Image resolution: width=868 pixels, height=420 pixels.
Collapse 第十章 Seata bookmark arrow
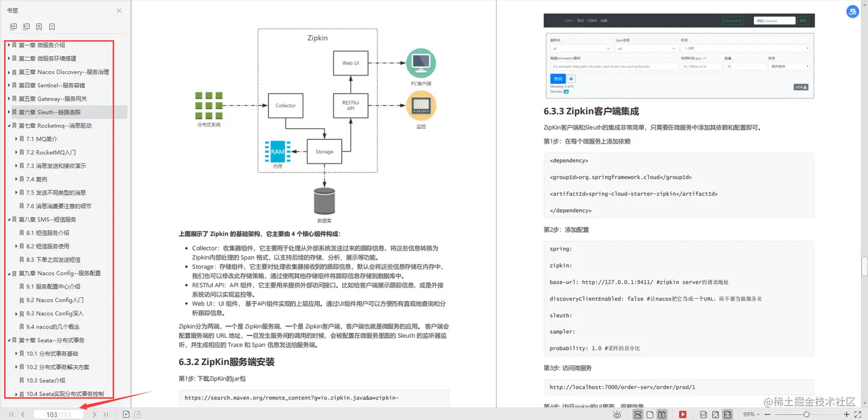point(9,340)
